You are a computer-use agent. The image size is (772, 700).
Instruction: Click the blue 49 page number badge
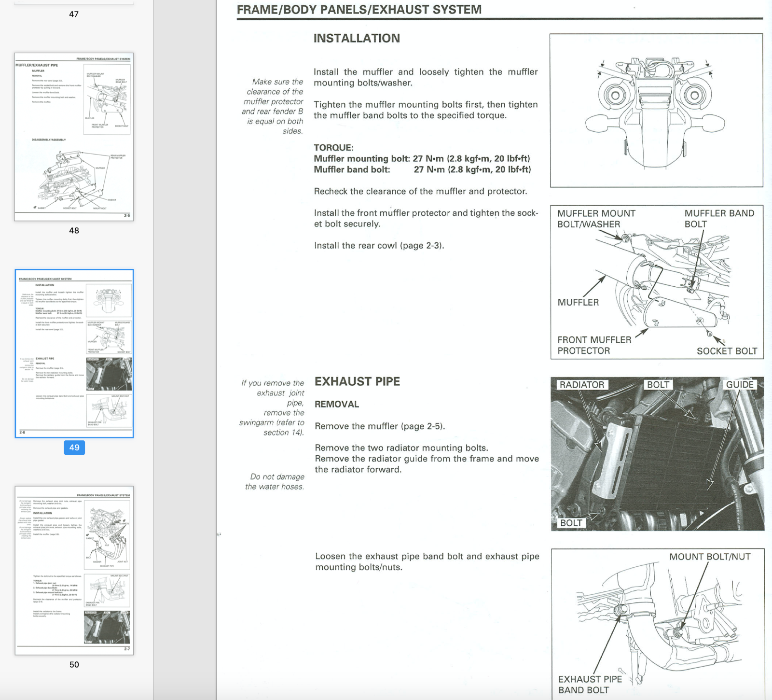[x=74, y=448]
